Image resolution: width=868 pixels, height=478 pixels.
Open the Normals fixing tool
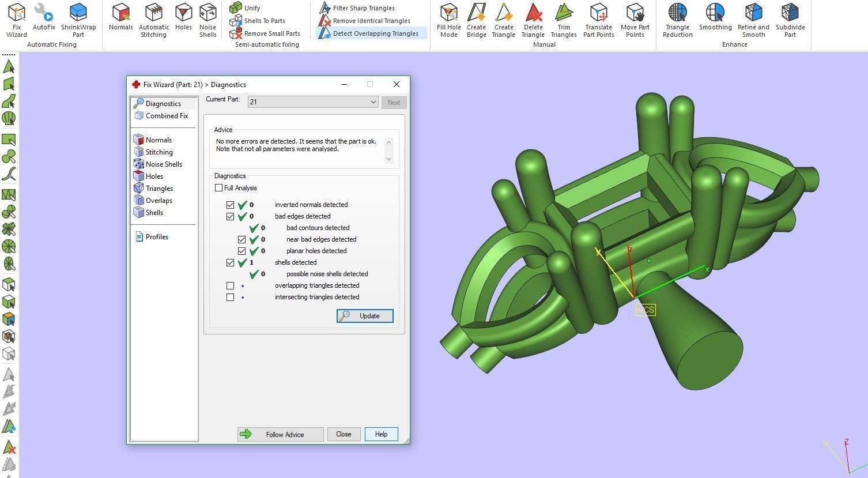(120, 17)
